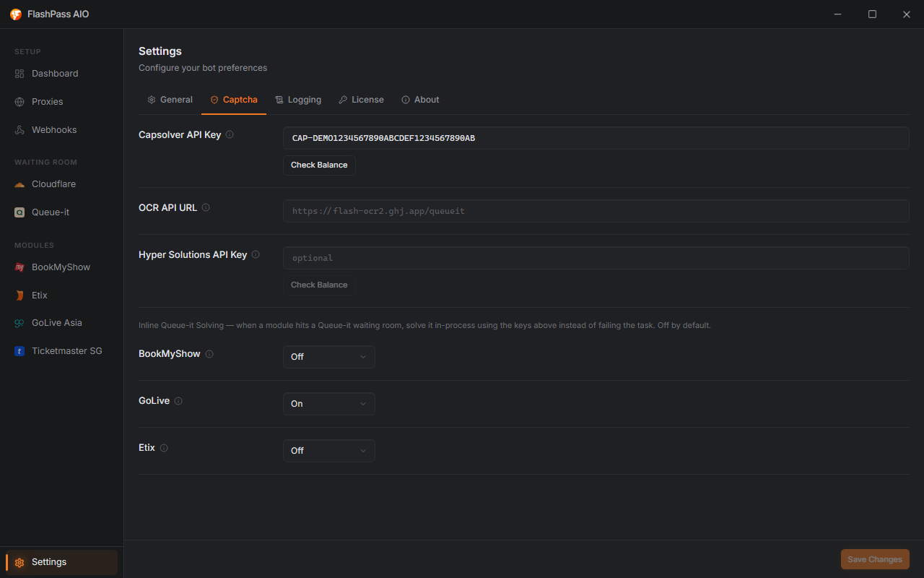Click the BookMyShow module icon
924x578 pixels.
pyautogui.click(x=19, y=267)
